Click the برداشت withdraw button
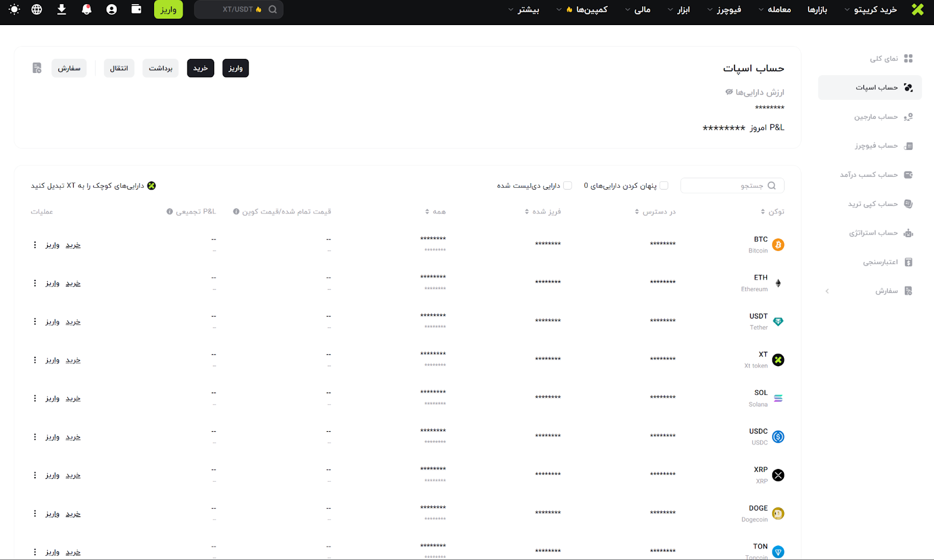934x560 pixels. pyautogui.click(x=161, y=68)
